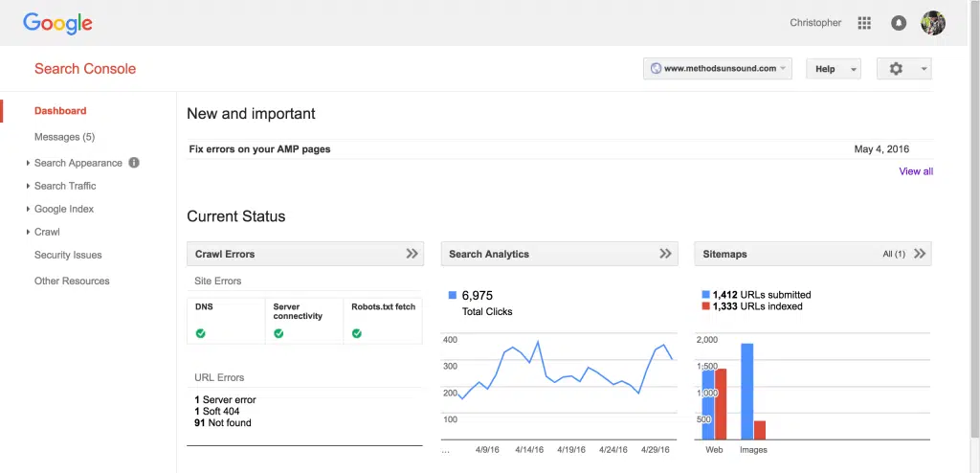The image size is (980, 473).
Task: Open Crawl Errors double-arrow icon
Action: (x=412, y=254)
